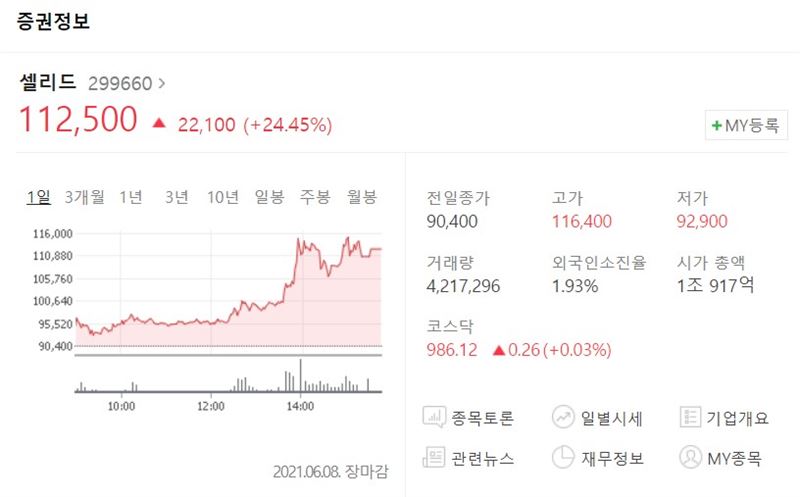The height and width of the screenshot is (497, 800).
Task: Open the 셀리드 stock name link
Action: tap(48, 83)
